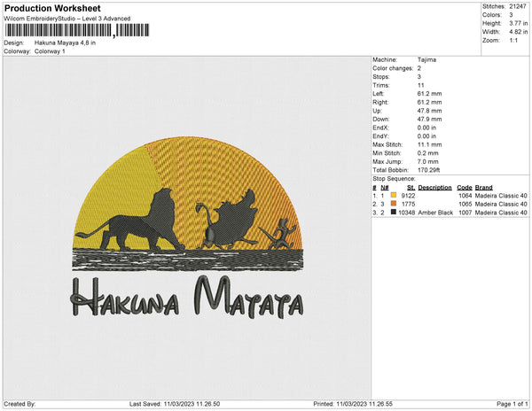The image size is (532, 411).
Task: Click the Down value 47.9 mm
Action: 429,120
